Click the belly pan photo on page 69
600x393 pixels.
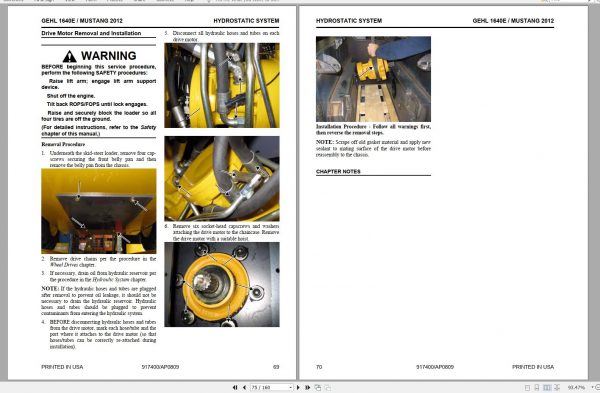[99, 211]
